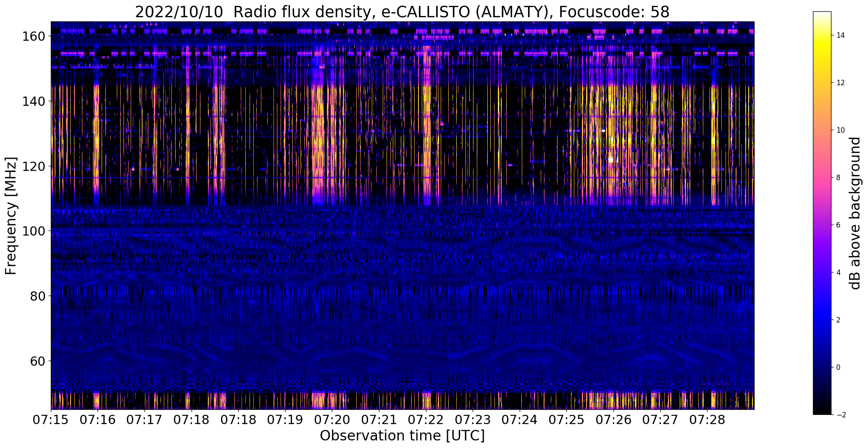Screen dimensions: 868x448
Task: Click the 07:16 time tick label
Action: click(x=97, y=420)
